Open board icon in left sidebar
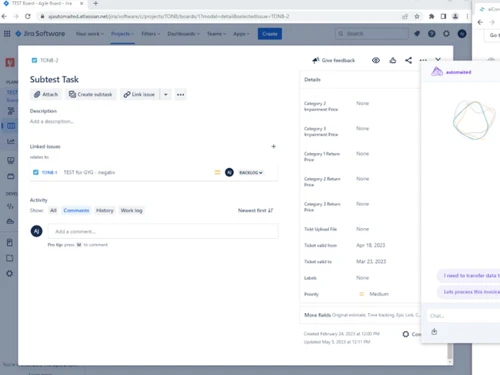 (x=11, y=126)
